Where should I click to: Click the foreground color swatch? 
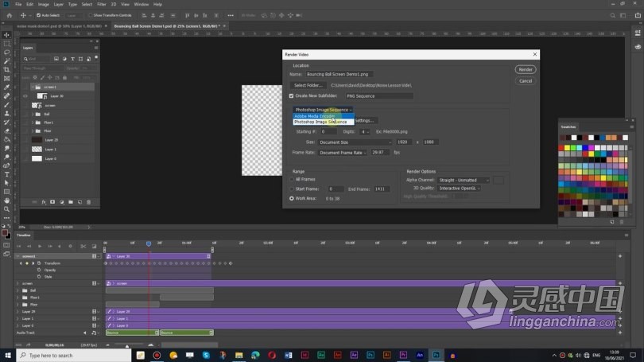pyautogui.click(x=5, y=233)
